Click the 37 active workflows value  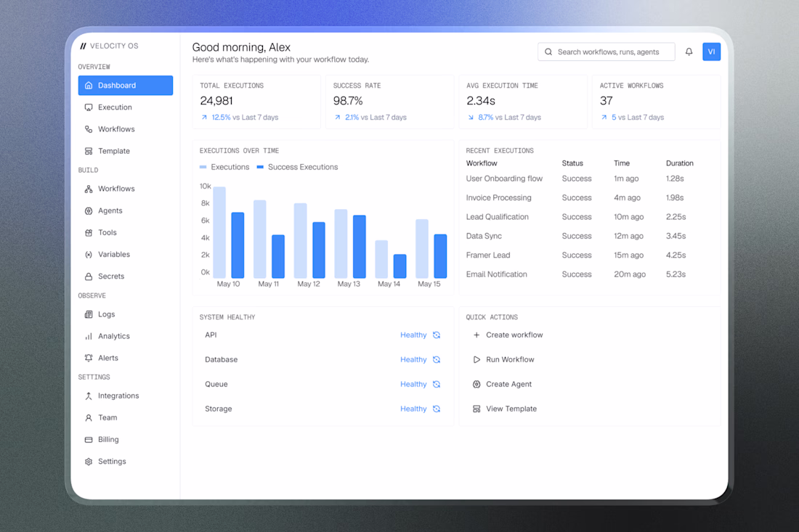(x=606, y=101)
